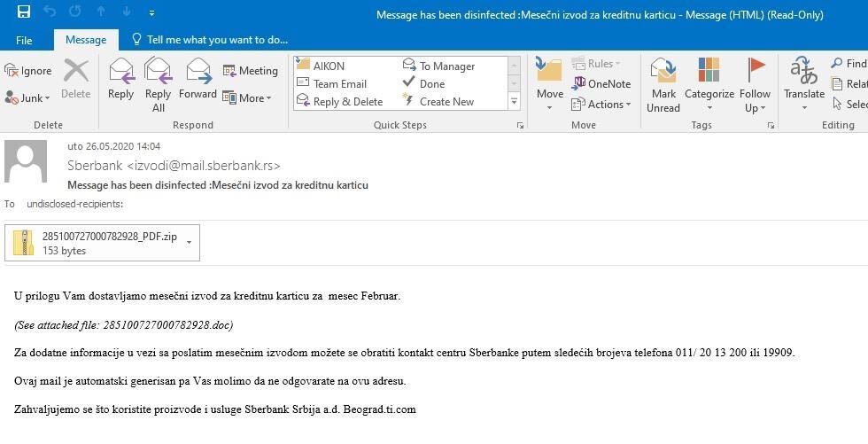This screenshot has height=444, width=868.
Task: Open the Quick Steps dialog launcher
Action: (521, 126)
